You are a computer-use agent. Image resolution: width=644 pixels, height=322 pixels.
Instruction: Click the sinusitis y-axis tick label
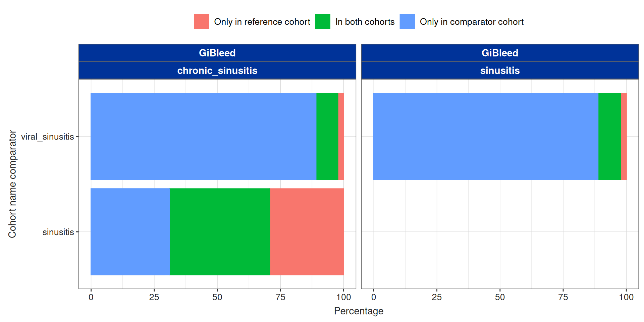[58, 232]
